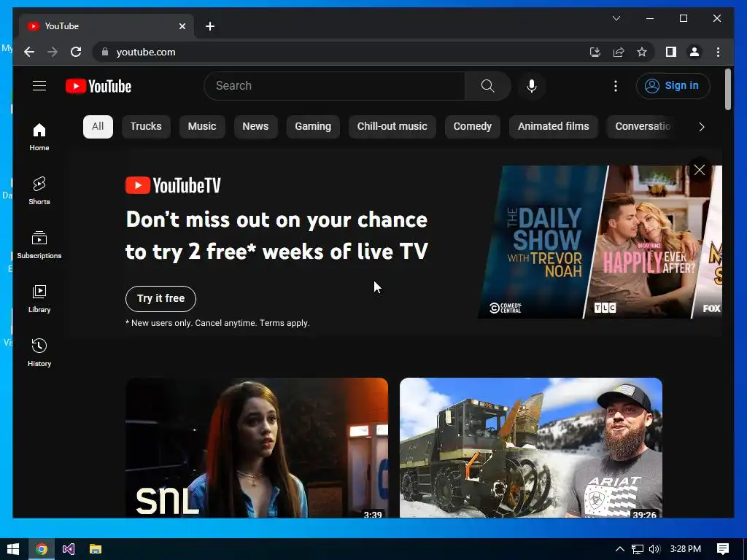Click the page vertical scrollbar

click(x=727, y=89)
